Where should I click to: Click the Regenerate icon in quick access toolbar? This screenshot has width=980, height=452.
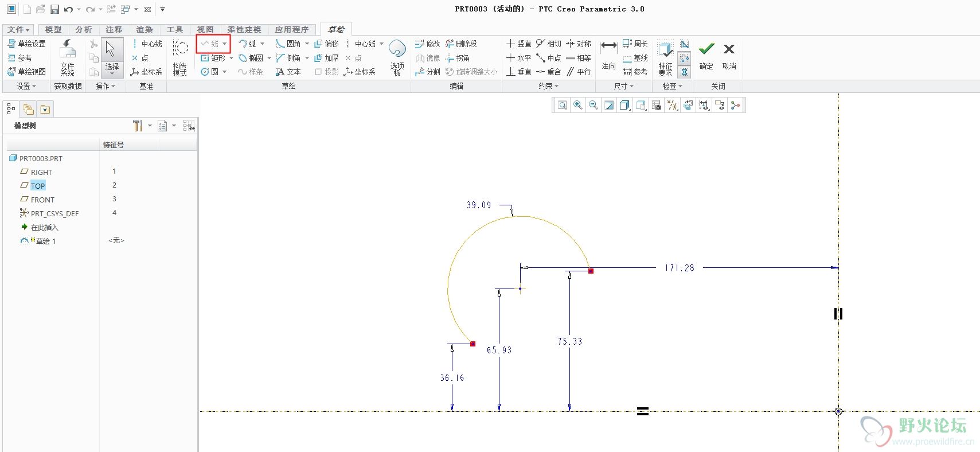click(x=111, y=9)
